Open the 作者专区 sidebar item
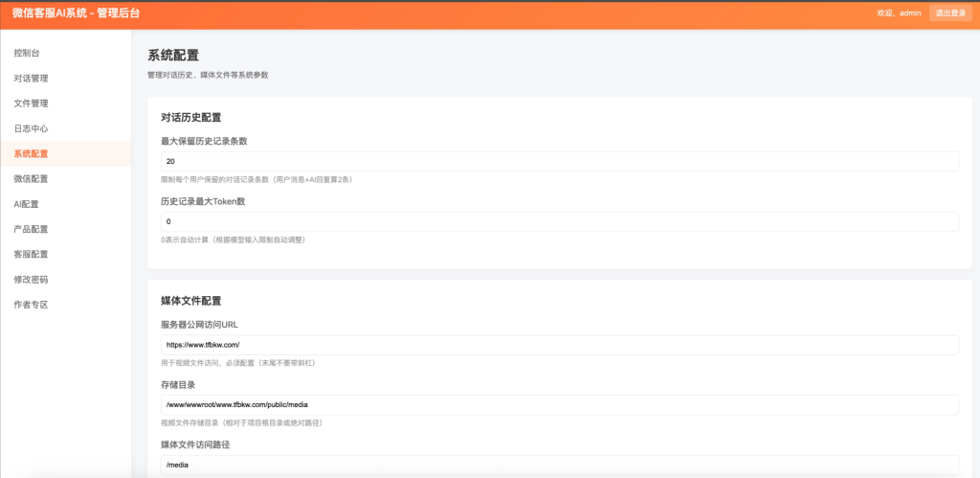 (31, 305)
